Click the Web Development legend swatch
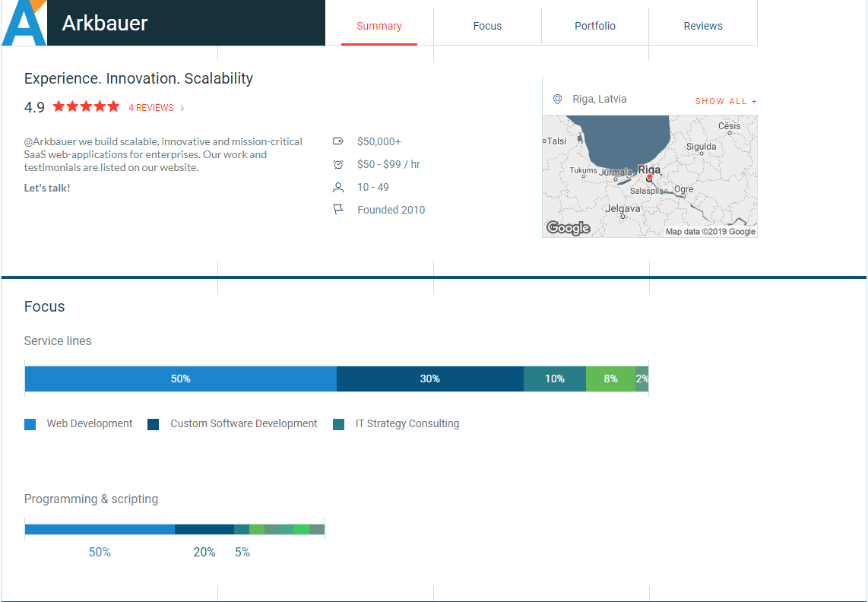This screenshot has height=602, width=868. 30,424
